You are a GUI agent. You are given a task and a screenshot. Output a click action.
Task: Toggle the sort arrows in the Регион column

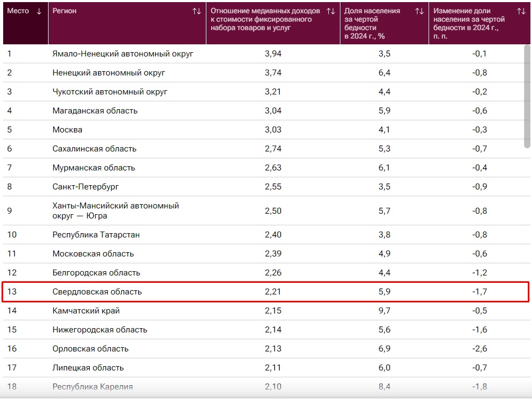(x=197, y=11)
